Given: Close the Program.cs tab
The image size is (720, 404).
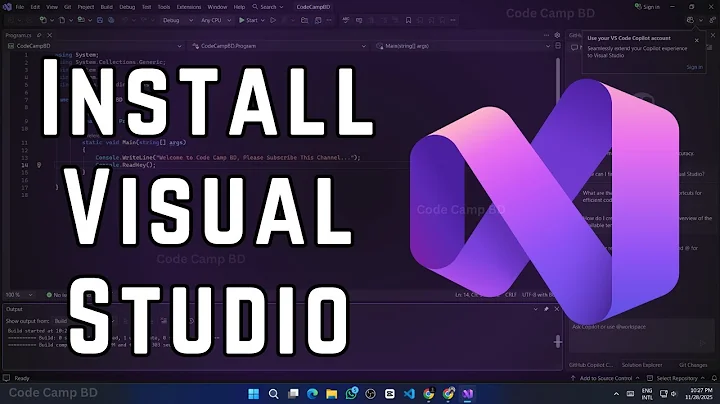Looking at the screenshot, I should coord(50,35).
